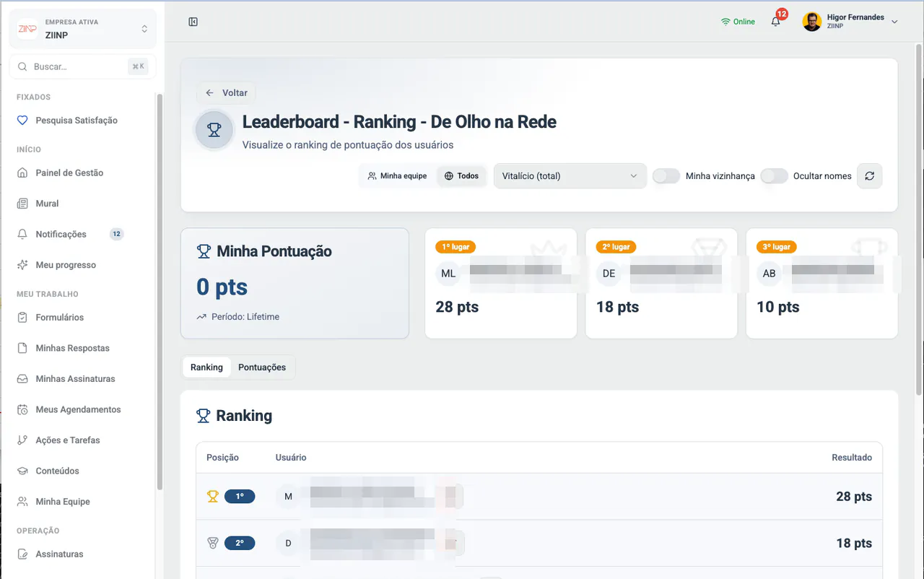Click the Minhas Respostas file icon
Screen dimensions: 924x579
(22, 348)
